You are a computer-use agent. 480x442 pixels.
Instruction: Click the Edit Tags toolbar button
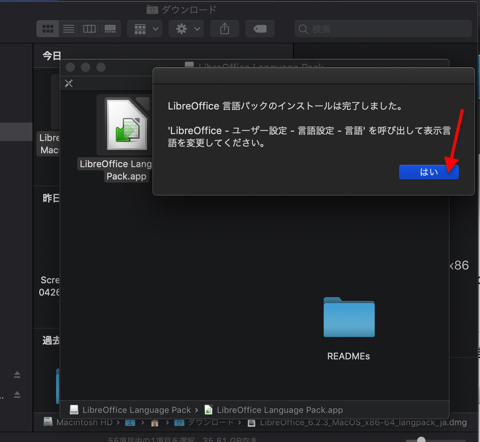click(x=260, y=29)
